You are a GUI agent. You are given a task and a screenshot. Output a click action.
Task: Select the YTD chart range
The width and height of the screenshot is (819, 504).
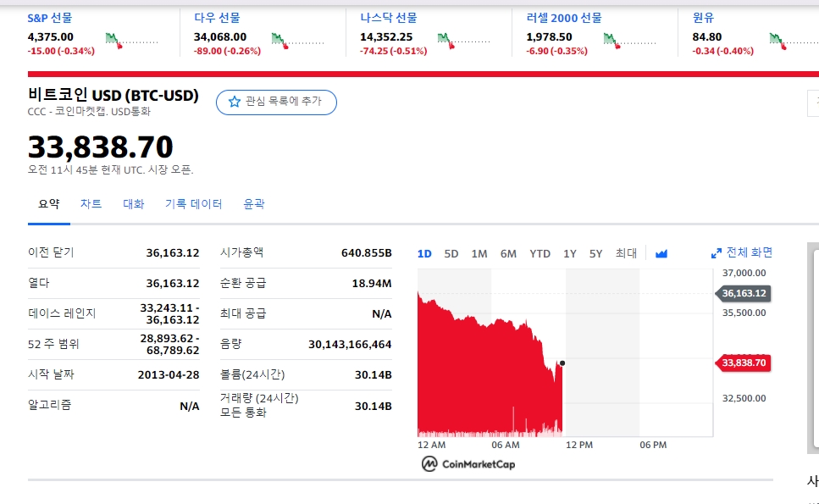pyautogui.click(x=540, y=254)
